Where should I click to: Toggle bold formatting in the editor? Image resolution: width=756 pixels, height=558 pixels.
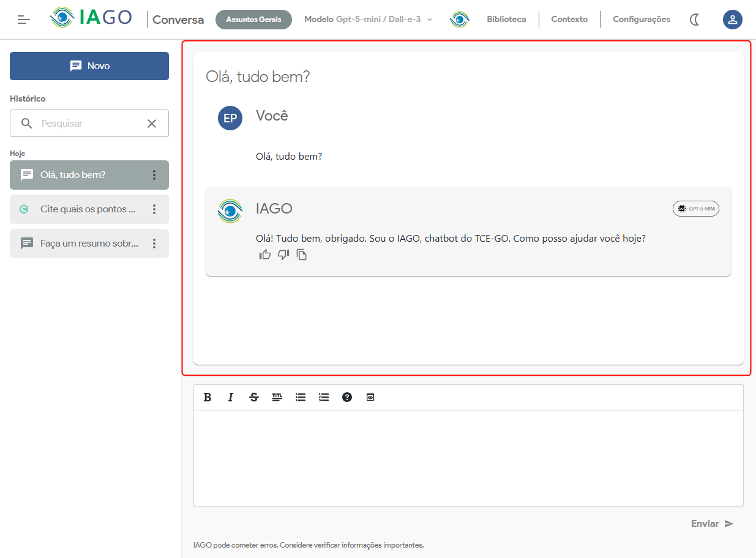pyautogui.click(x=208, y=398)
